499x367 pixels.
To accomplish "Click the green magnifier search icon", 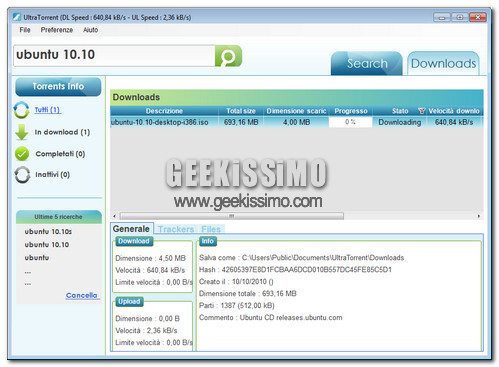I will coord(228,56).
